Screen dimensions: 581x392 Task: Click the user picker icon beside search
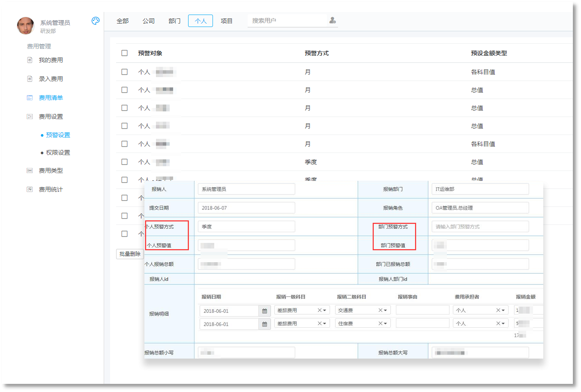[332, 21]
